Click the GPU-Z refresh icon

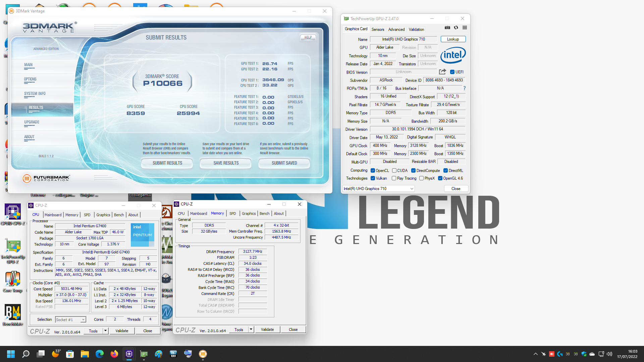[456, 27]
